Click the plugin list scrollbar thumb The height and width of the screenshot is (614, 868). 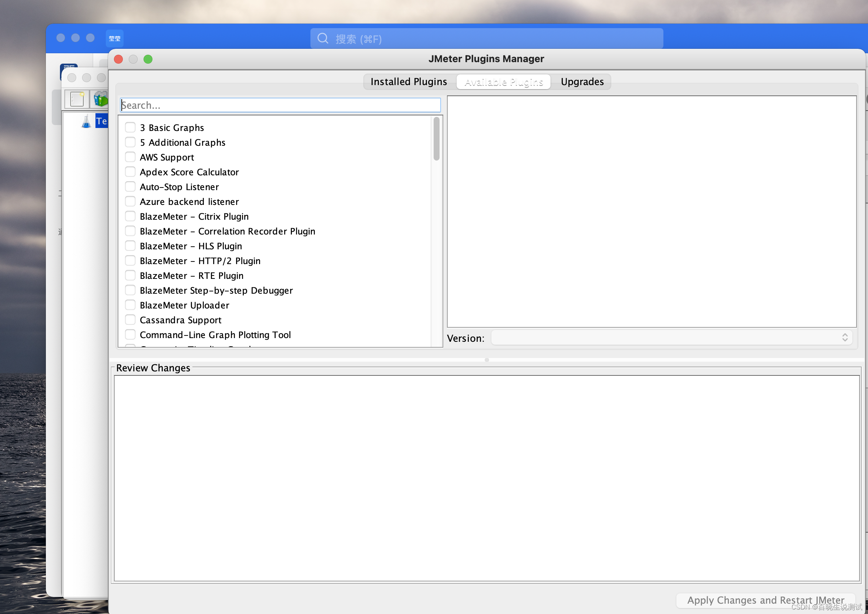click(x=436, y=139)
